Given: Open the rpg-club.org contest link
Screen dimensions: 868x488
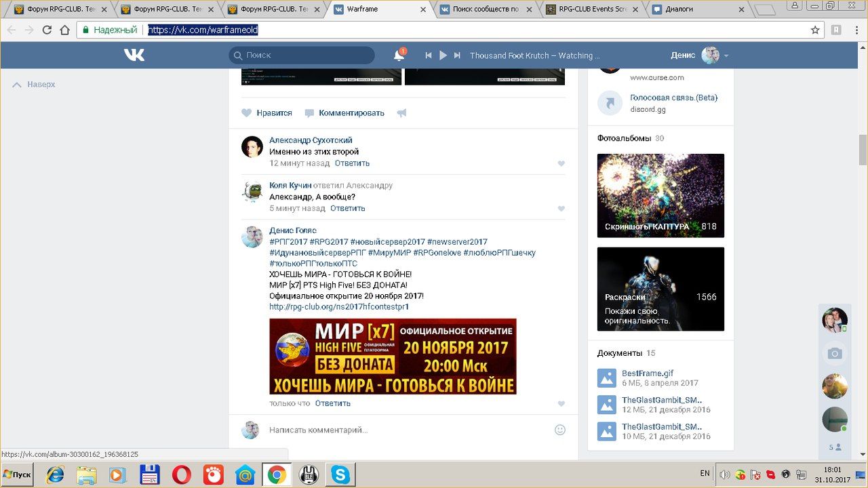Looking at the screenshot, I should tap(339, 307).
